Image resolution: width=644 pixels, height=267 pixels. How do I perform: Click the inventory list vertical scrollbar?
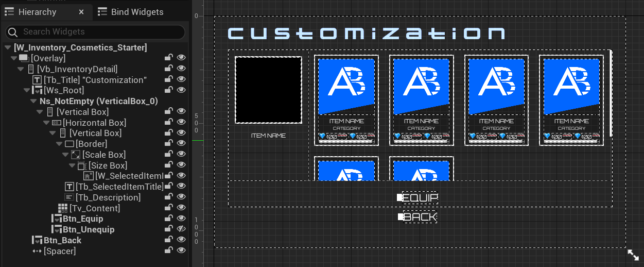[611, 93]
